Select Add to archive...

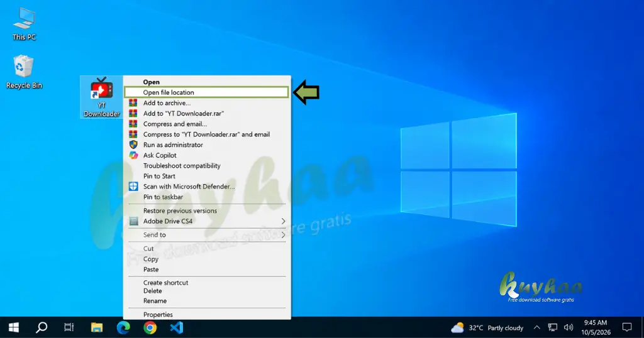pos(206,103)
